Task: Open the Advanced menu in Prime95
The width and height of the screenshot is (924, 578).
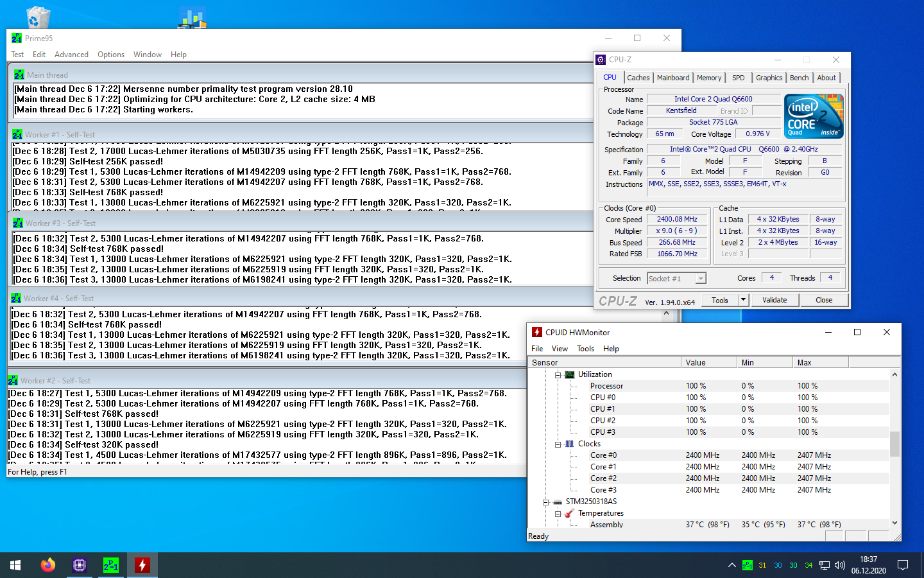Action: click(71, 55)
